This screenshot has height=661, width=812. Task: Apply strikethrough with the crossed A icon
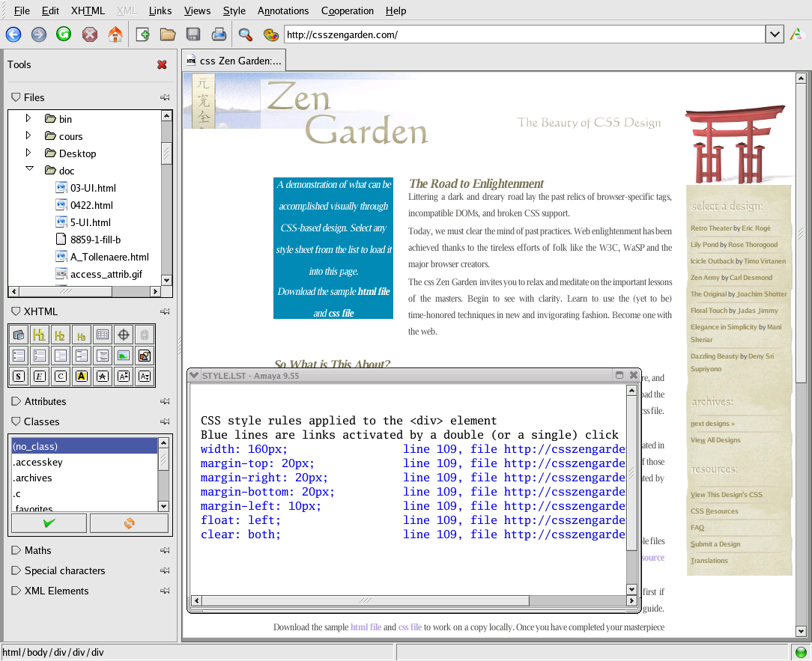pyautogui.click(x=103, y=377)
